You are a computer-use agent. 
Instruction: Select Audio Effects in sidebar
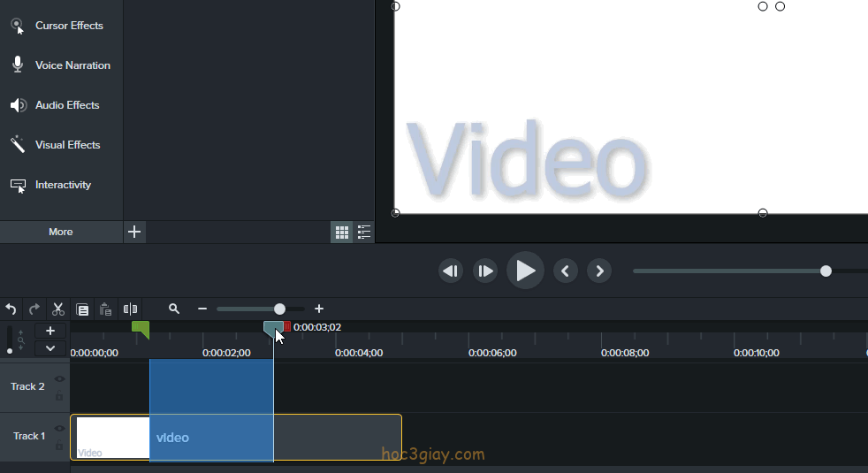click(x=67, y=105)
